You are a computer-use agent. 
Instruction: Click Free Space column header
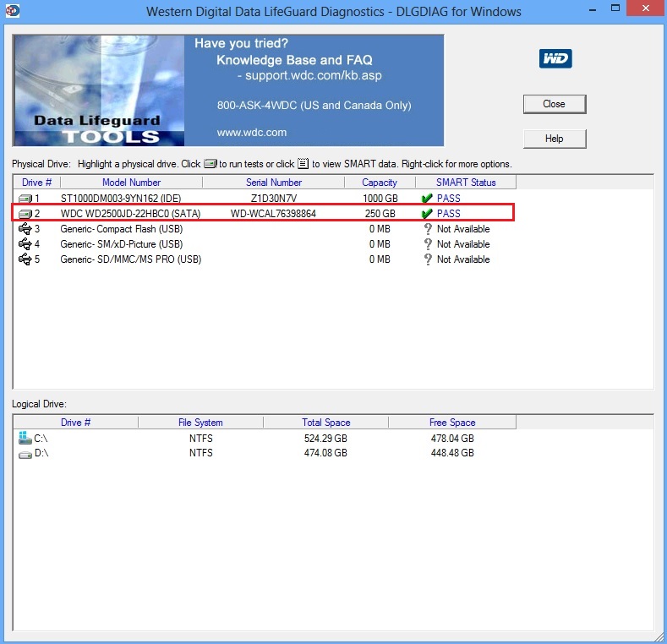click(x=452, y=423)
